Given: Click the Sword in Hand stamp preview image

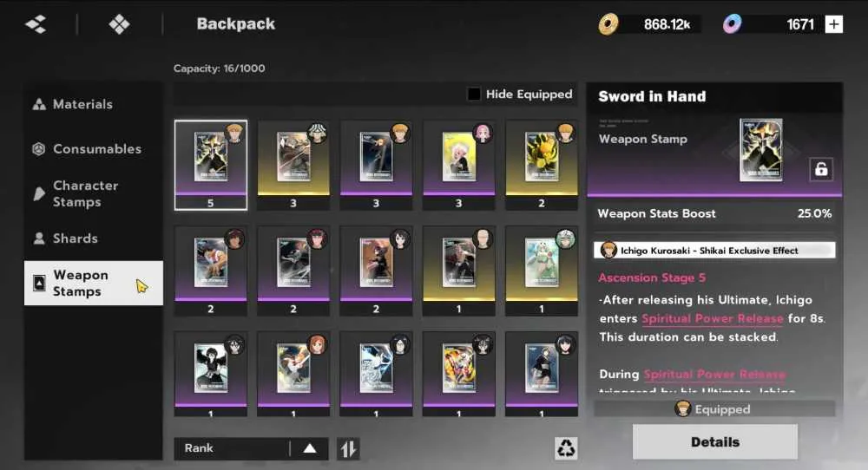Looking at the screenshot, I should click(761, 150).
